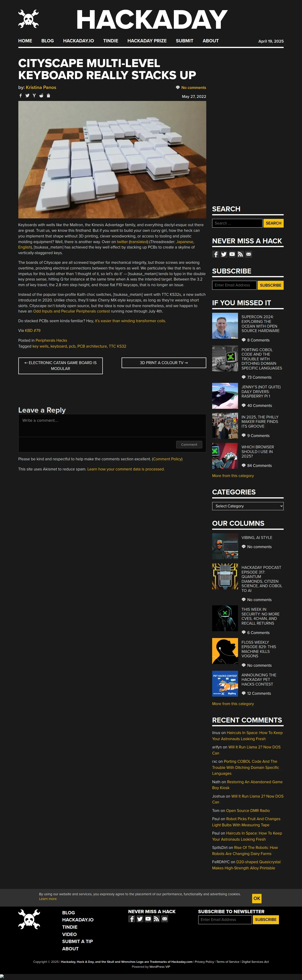Go to 3D Print a Colour TV next post
This screenshot has width=302, height=980.
(x=163, y=362)
